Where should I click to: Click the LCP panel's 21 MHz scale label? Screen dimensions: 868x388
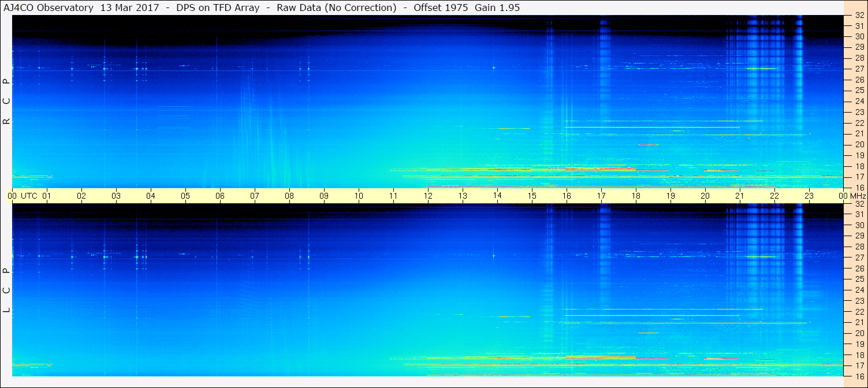coord(859,322)
